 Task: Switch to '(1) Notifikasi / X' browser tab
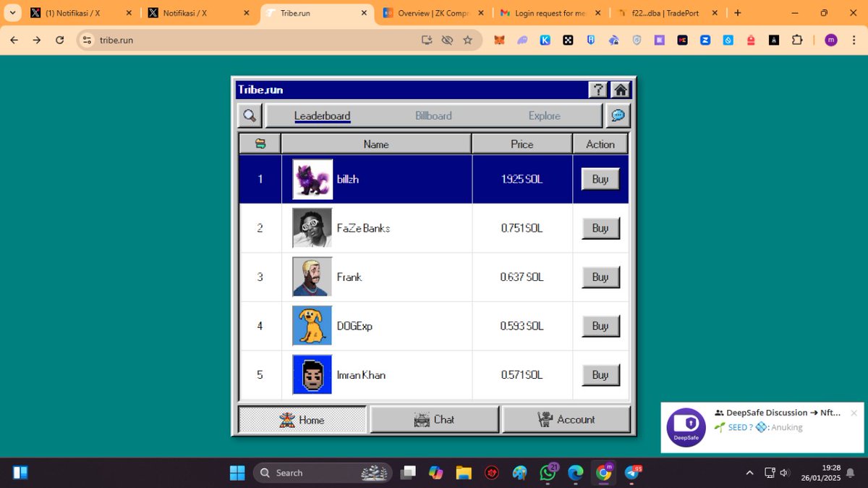81,13
